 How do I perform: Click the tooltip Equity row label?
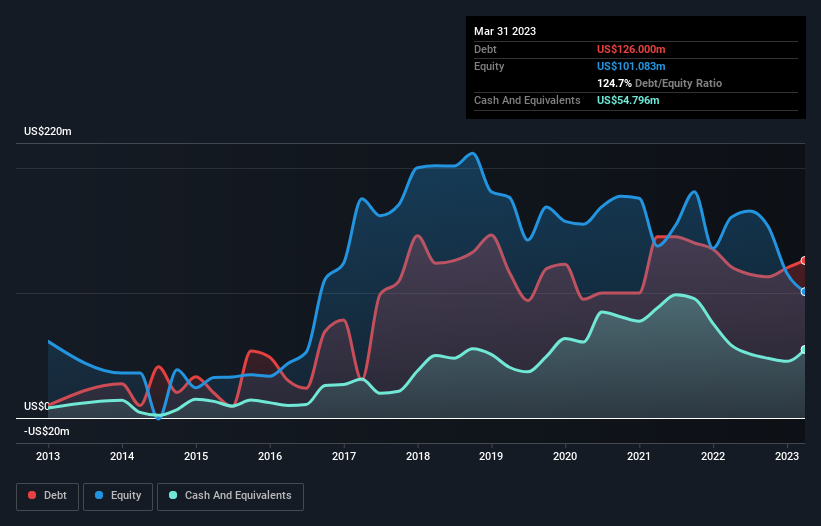[x=489, y=66]
